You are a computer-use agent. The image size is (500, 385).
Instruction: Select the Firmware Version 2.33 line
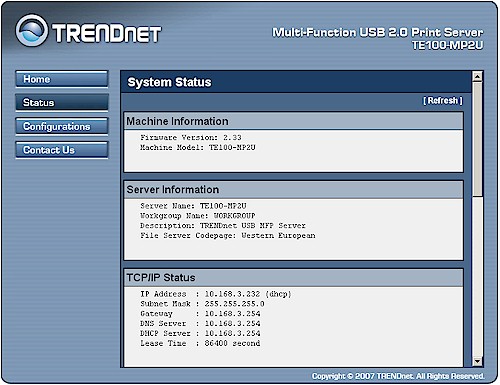tap(191, 137)
